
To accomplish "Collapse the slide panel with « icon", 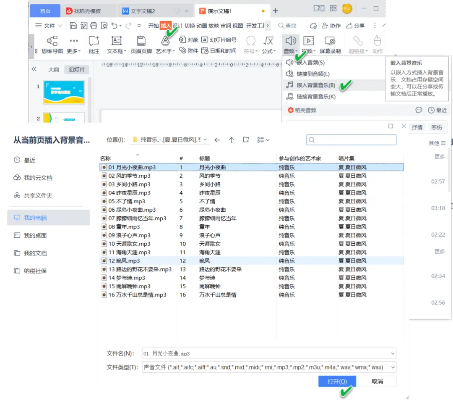I will pyautogui.click(x=34, y=69).
